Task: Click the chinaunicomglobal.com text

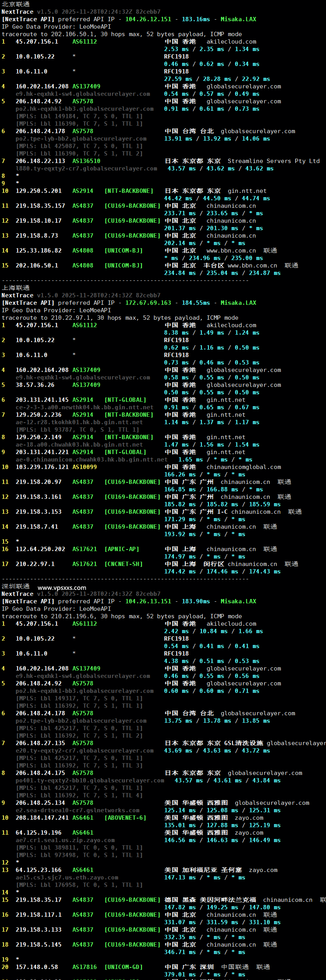Action: point(244,467)
